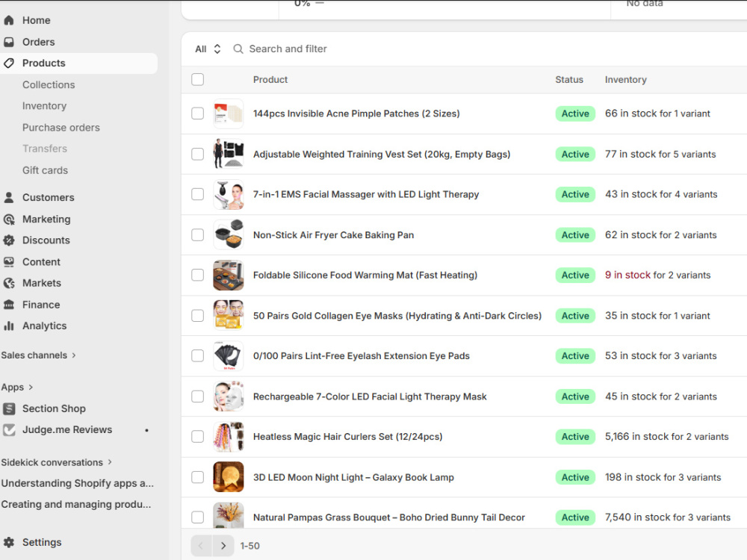Click '9 in stock for 2 variants'
Image resolution: width=747 pixels, height=560 pixels.
coord(657,276)
